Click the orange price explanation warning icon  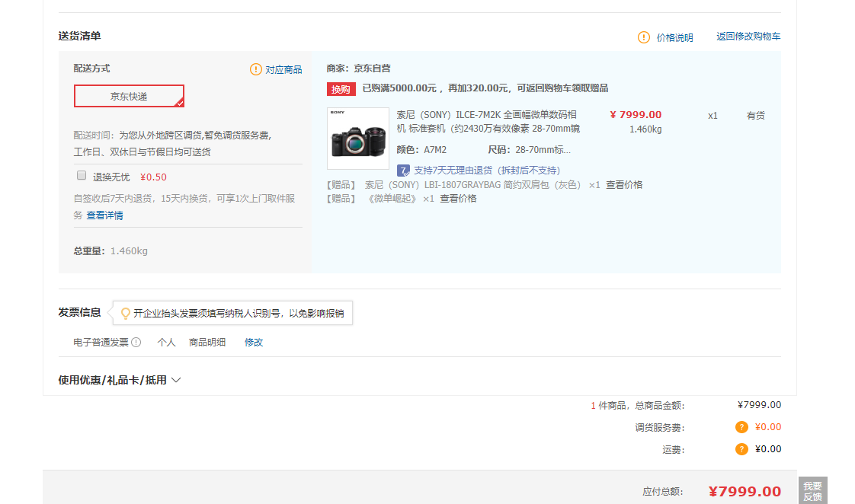coord(643,37)
